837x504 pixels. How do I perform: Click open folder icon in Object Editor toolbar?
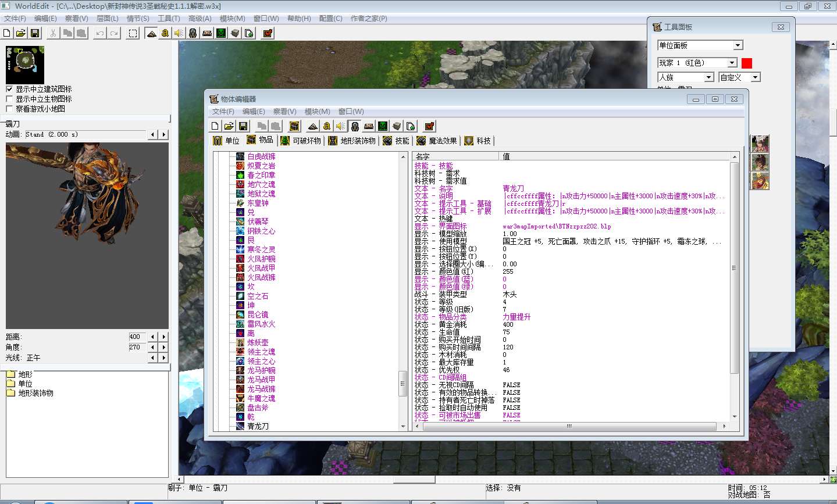229,126
